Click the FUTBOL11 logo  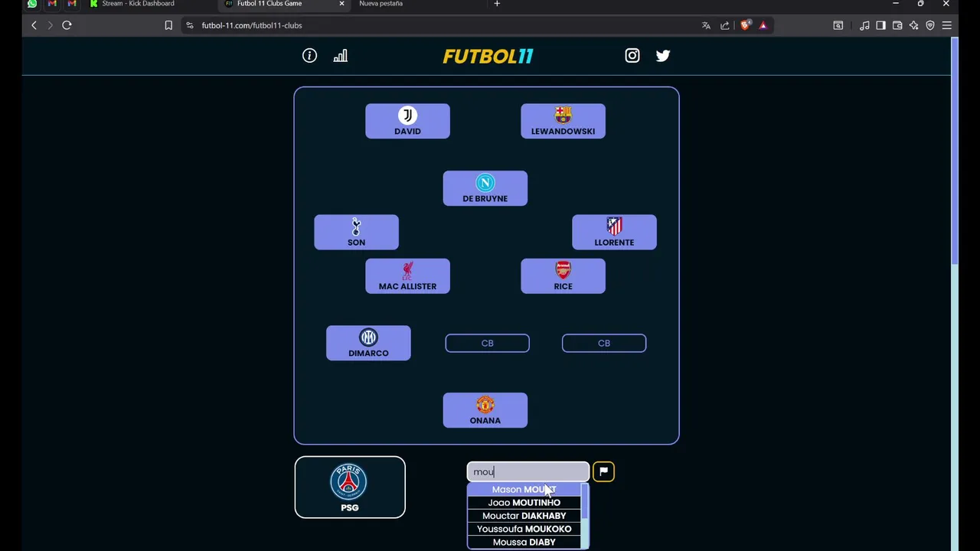(488, 56)
